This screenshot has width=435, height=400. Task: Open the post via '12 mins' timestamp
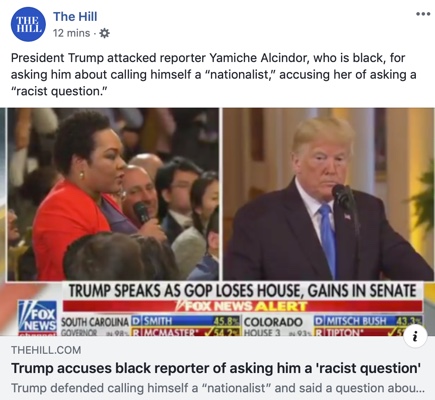coord(71,33)
